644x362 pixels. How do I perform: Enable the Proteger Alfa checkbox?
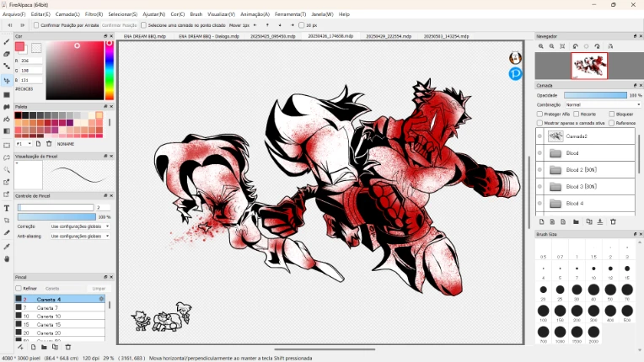tap(540, 114)
